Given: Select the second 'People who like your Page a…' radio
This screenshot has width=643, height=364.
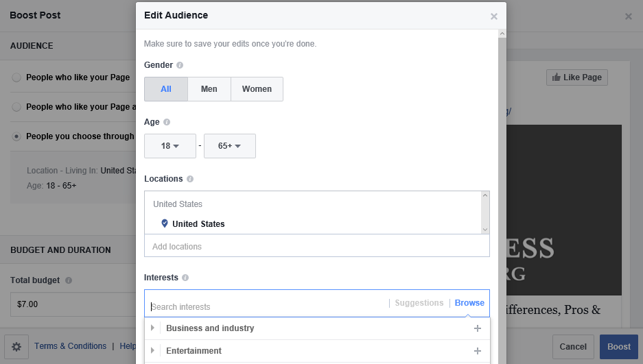Looking at the screenshot, I should [16, 107].
